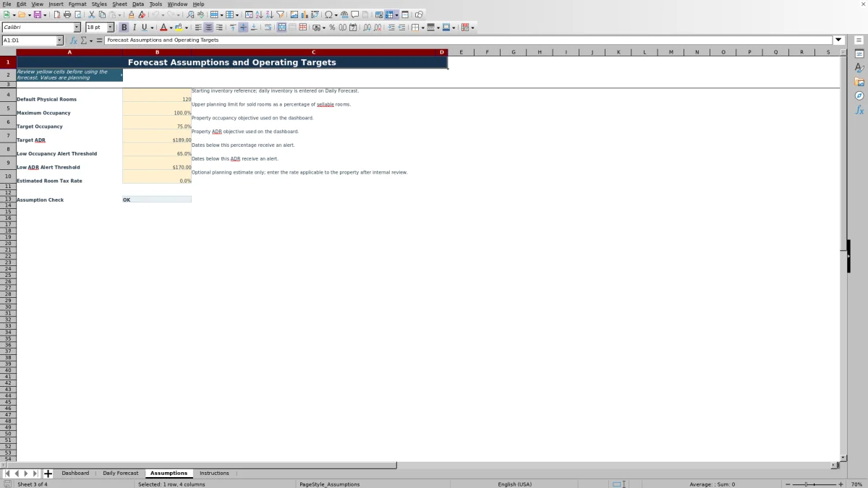Click the Sort Descending icon
The height and width of the screenshot is (488, 868).
pyautogui.click(x=269, y=14)
